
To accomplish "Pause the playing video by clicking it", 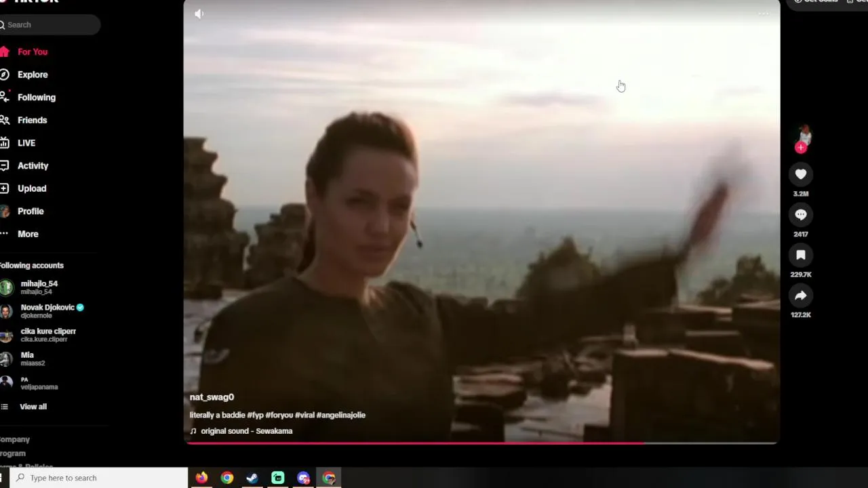I will tap(481, 222).
